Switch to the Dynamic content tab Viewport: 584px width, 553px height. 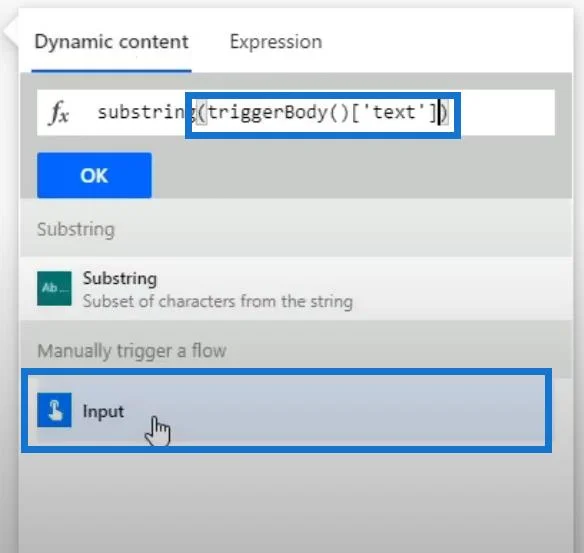click(x=111, y=42)
